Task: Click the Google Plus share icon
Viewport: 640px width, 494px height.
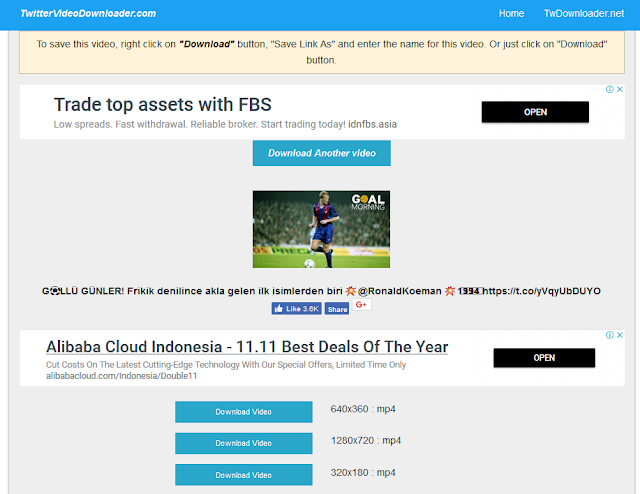Action: [362, 305]
